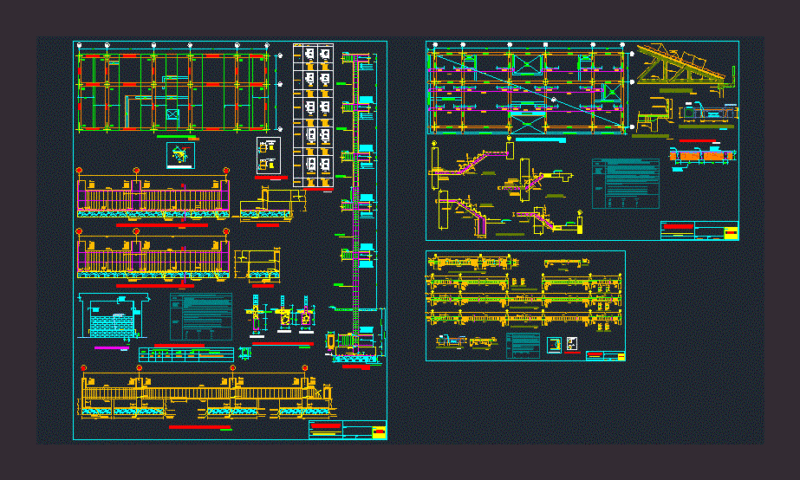Click the upper magenta beam elevation on the left sheet

153,193
